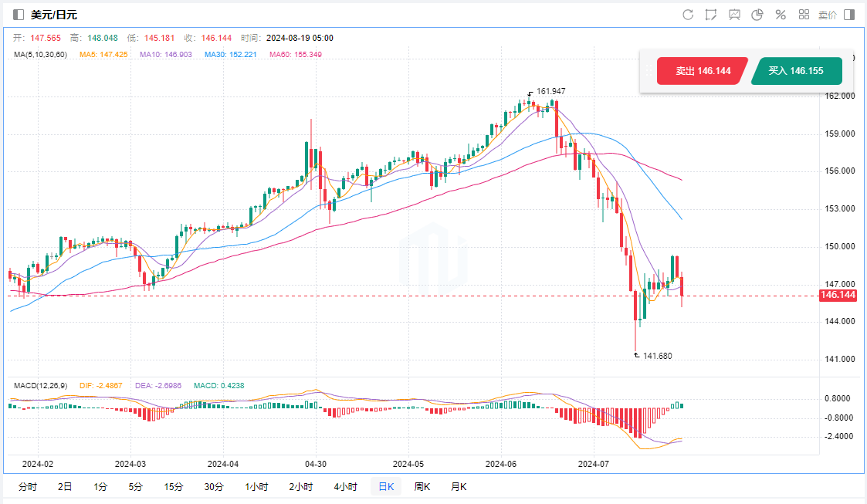Choose the 4小时 timeframe
This screenshot has height=504, width=867.
coord(345,487)
